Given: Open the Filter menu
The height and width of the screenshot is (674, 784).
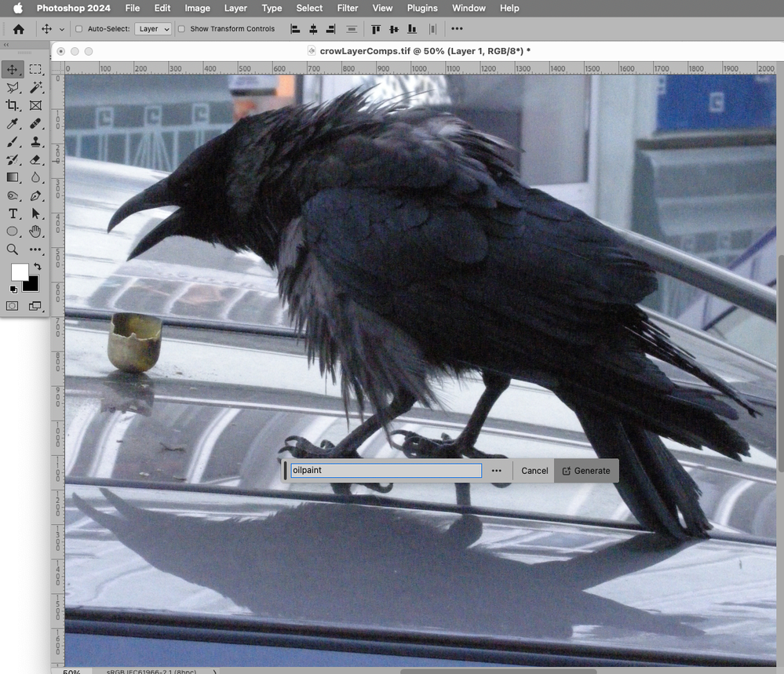Looking at the screenshot, I should tap(347, 8).
